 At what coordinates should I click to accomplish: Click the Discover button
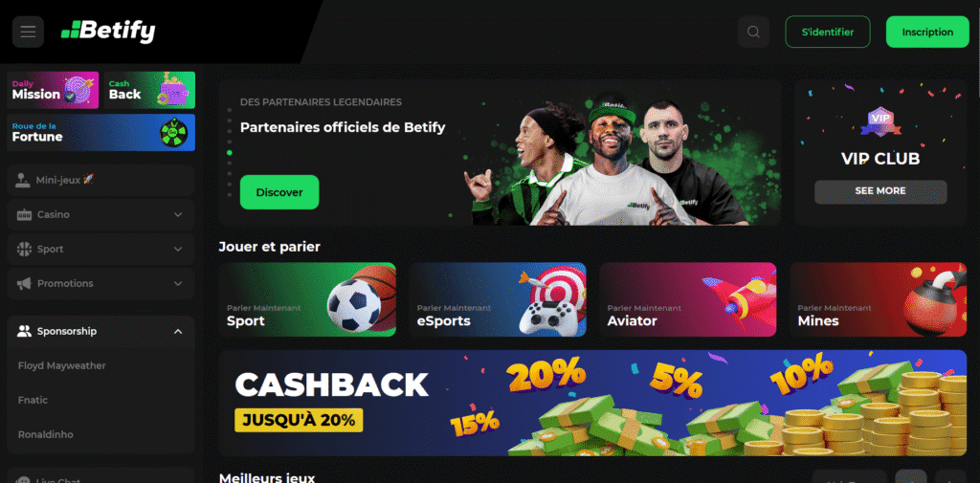click(279, 192)
